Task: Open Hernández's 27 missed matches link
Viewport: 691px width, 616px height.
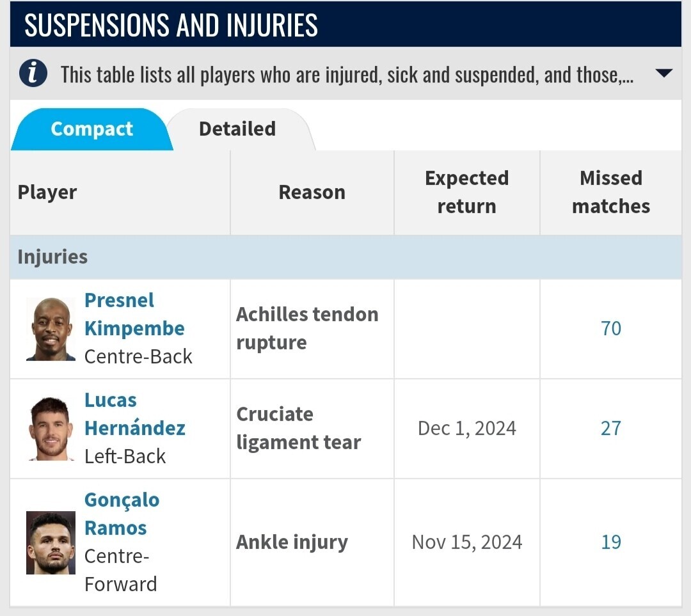Action: (611, 429)
